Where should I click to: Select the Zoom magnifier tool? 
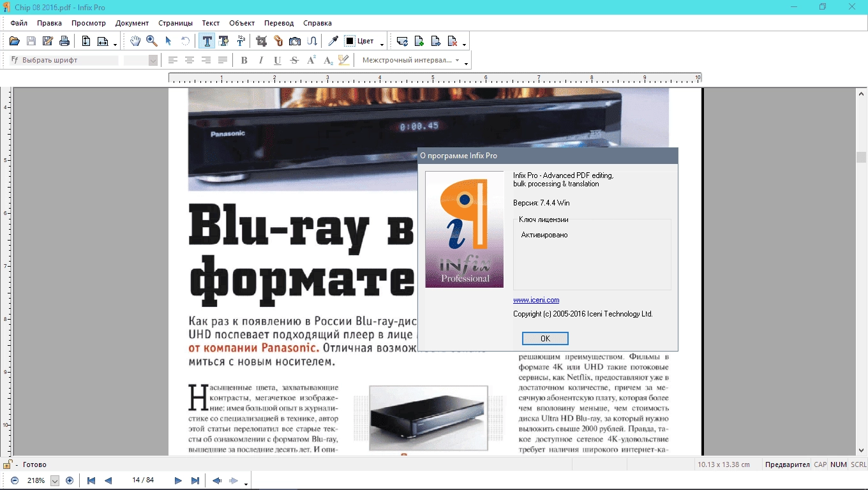(x=152, y=41)
